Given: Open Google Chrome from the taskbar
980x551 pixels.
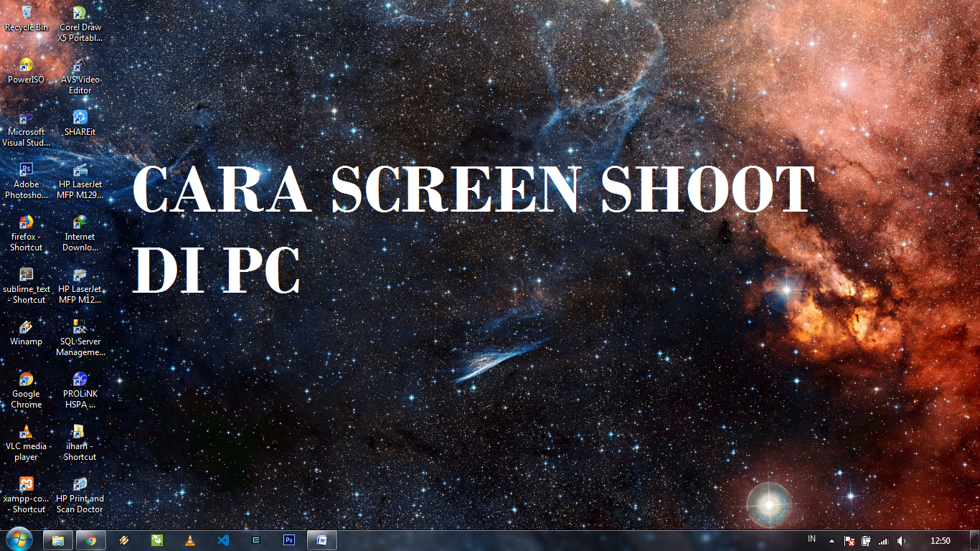Looking at the screenshot, I should 90,540.
